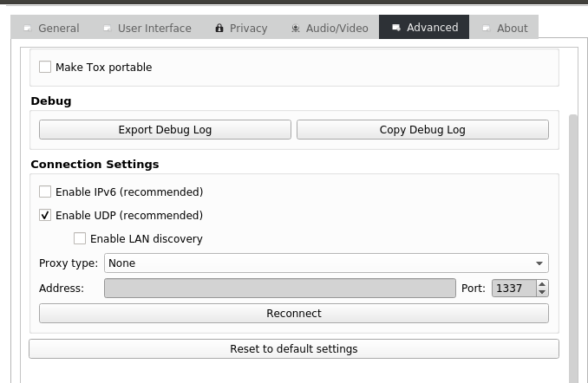
Task: Uncheck Enable UDP checkbox
Action: coord(45,215)
